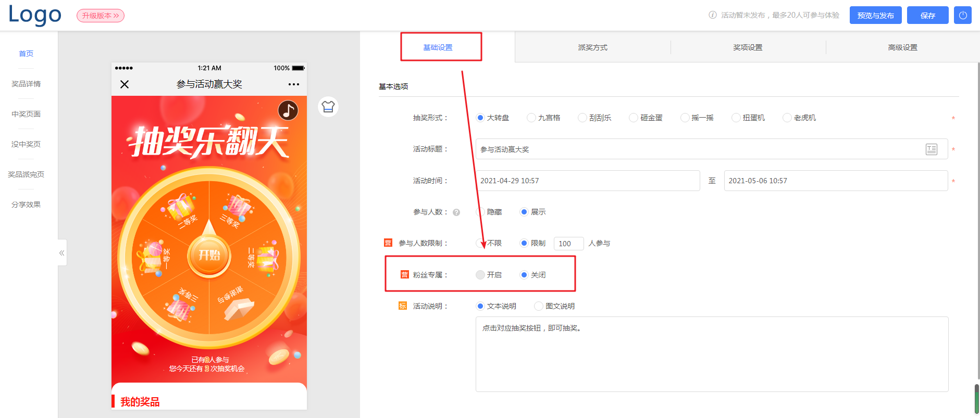Close the phone preview with X icon

tap(125, 84)
